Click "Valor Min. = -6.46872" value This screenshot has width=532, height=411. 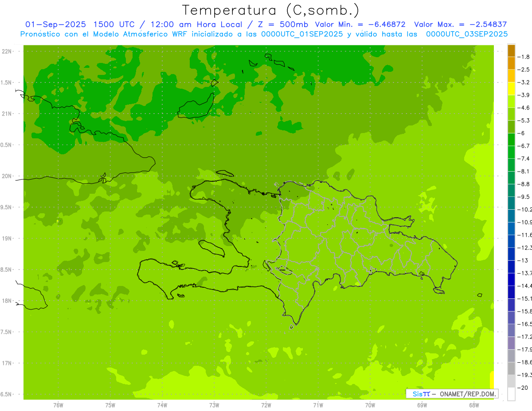(361, 24)
